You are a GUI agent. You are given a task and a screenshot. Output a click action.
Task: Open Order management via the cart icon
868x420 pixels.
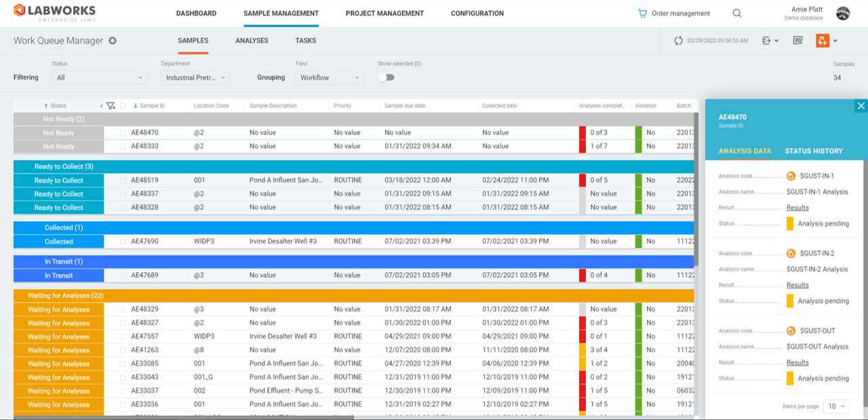point(642,14)
